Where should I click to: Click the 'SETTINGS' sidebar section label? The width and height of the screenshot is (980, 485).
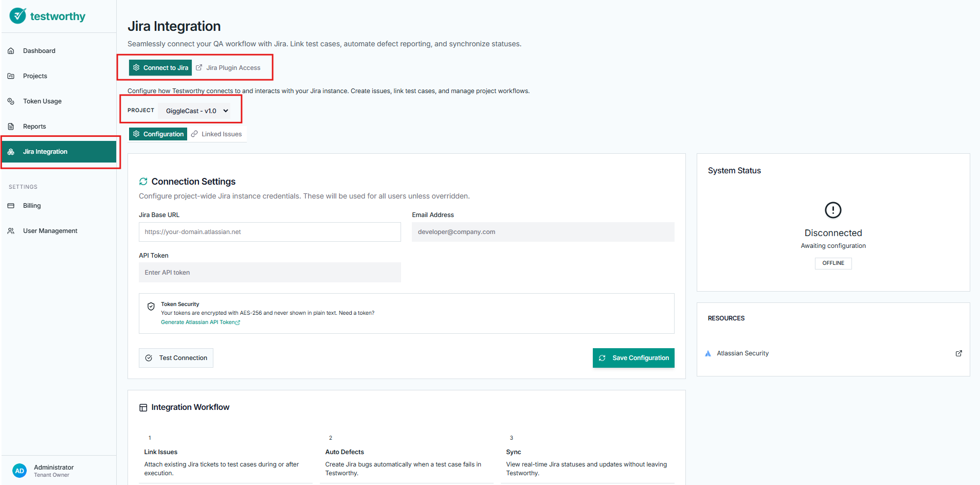23,187
